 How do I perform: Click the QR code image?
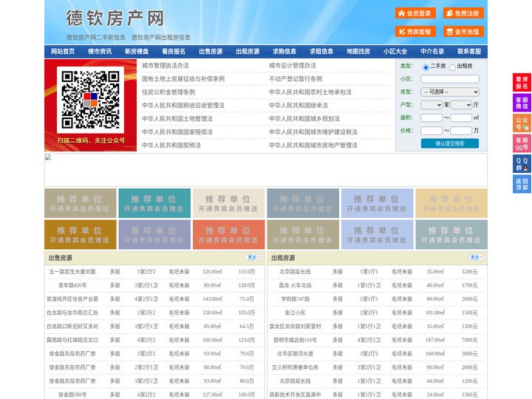90,100
